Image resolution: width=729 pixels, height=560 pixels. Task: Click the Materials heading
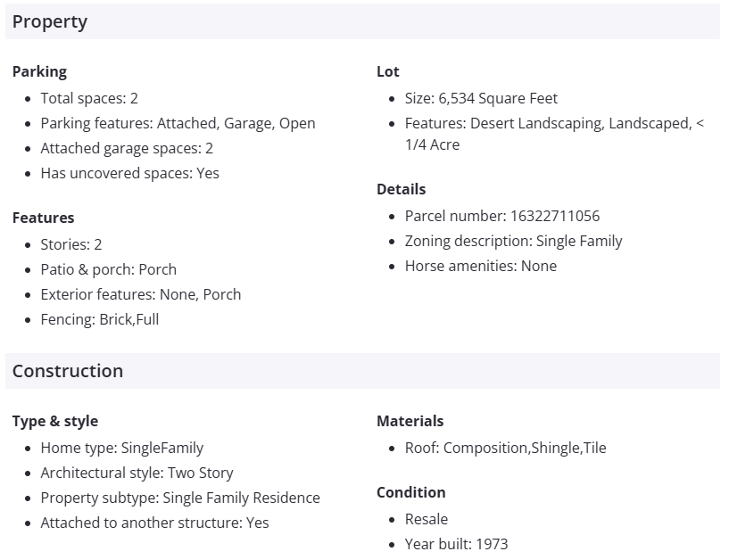(410, 421)
